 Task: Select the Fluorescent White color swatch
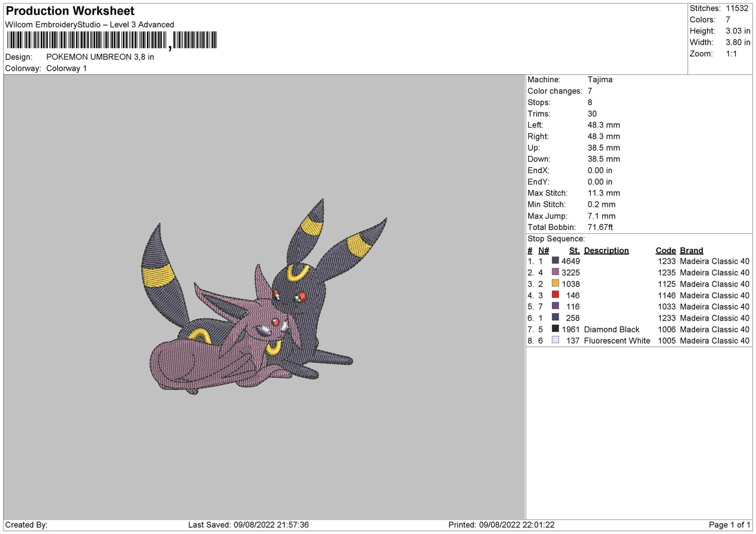(555, 340)
